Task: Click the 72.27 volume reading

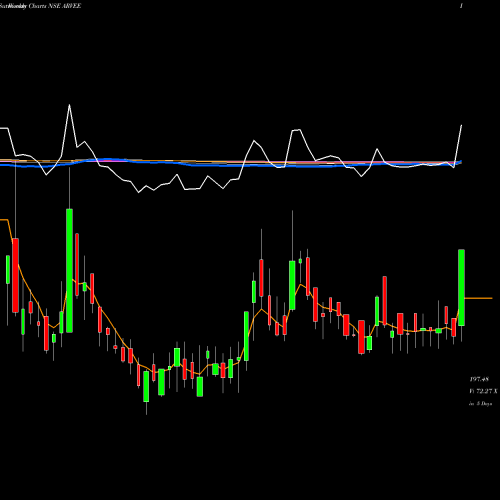Action: pyautogui.click(x=484, y=391)
